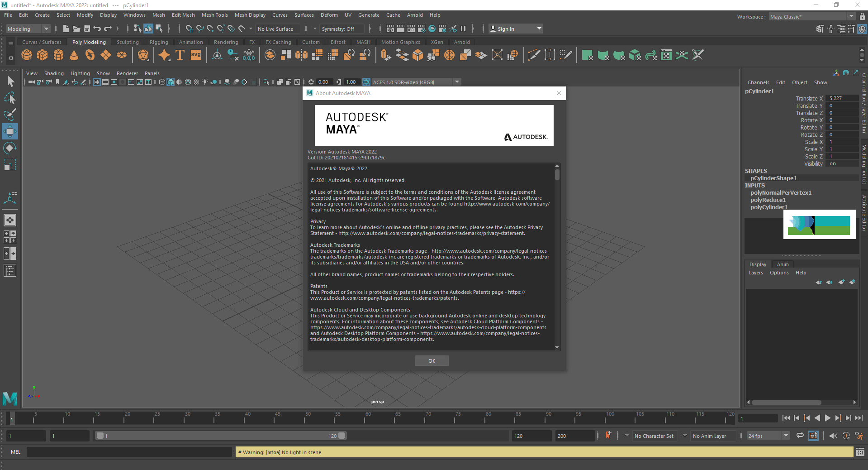
Task: Toggle the viewport grid display
Action: tap(97, 82)
